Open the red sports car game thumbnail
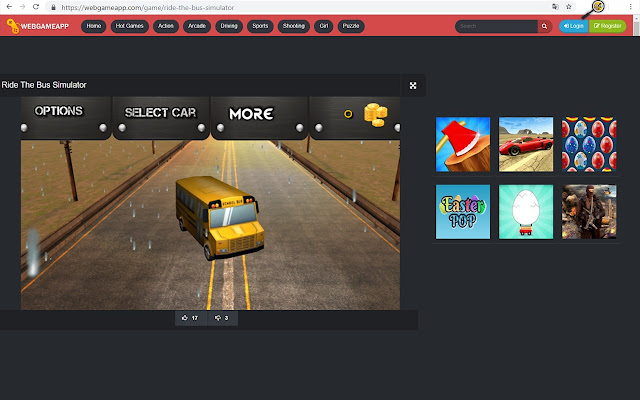Image resolution: width=640 pixels, height=400 pixels. point(526,144)
